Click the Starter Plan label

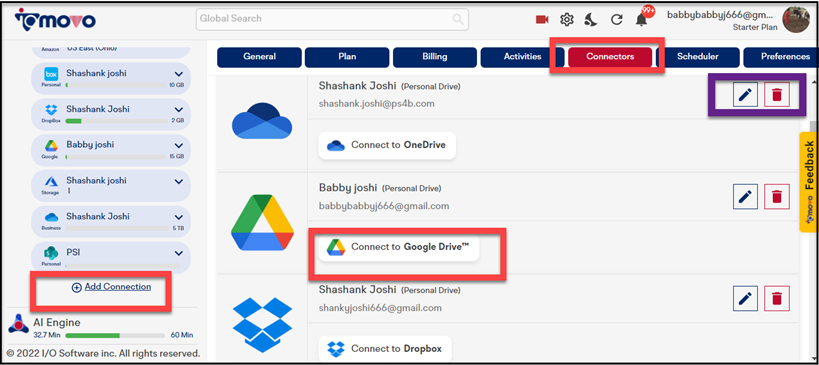755,27
